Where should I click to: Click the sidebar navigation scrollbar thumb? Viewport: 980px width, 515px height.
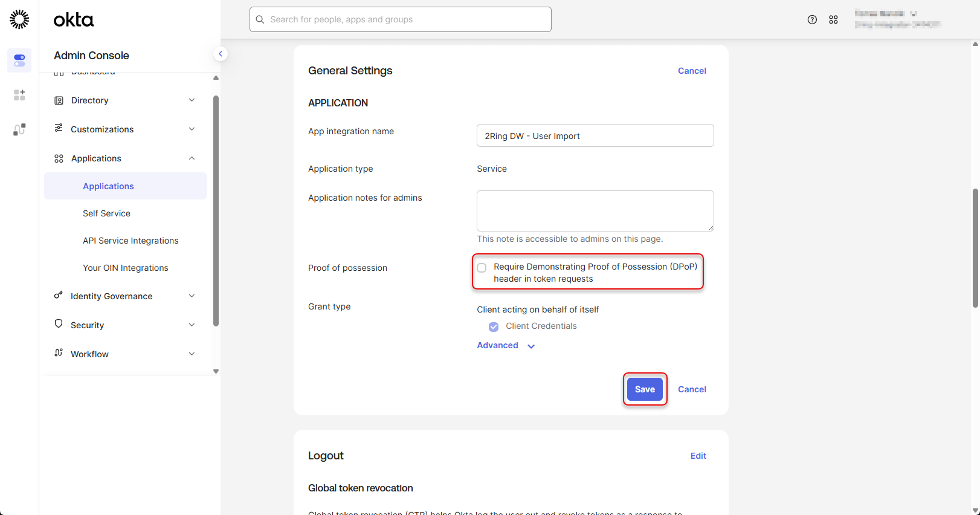tap(216, 210)
